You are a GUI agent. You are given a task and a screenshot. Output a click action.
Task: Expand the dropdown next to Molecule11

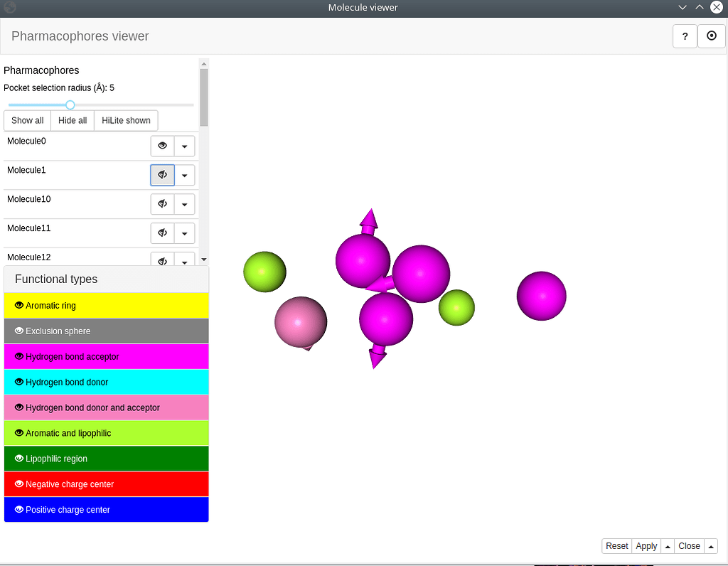click(184, 233)
